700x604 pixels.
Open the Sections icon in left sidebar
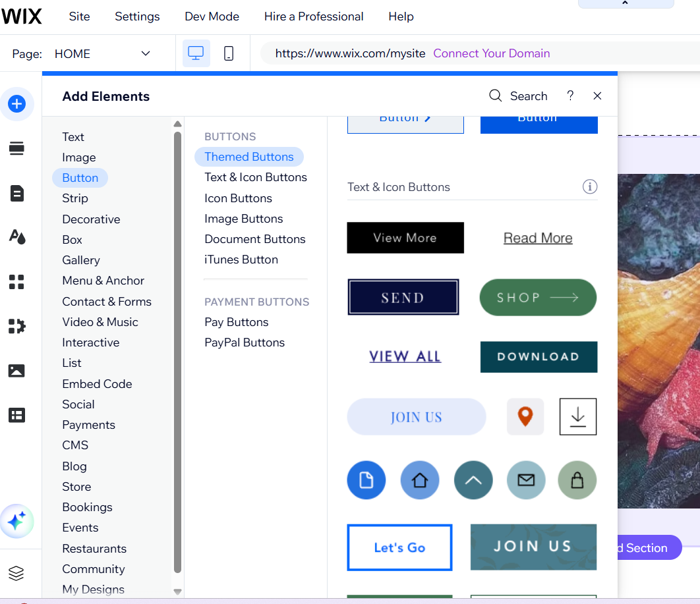tap(17, 148)
